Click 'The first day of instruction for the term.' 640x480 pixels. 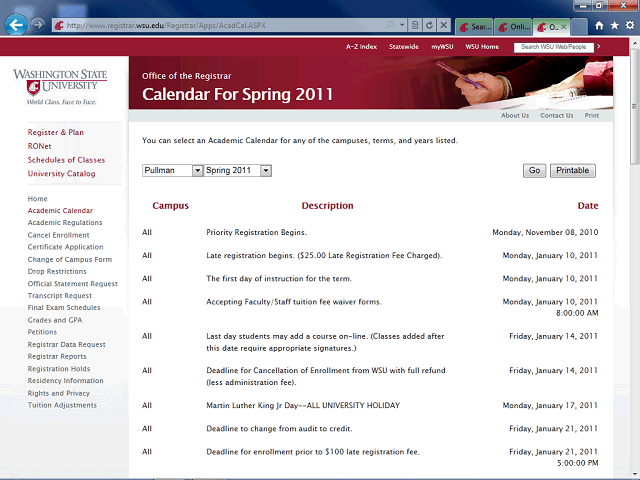[279, 279]
